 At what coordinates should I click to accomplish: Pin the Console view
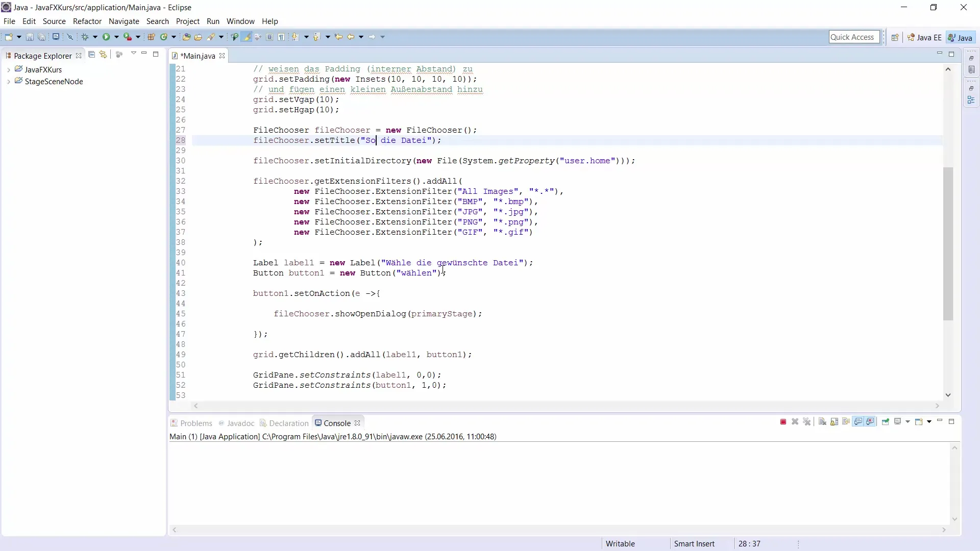tap(886, 422)
